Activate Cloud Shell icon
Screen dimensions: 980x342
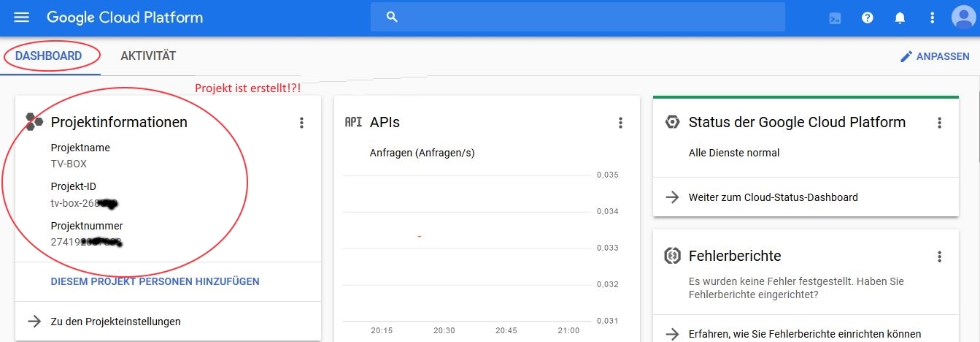[835, 18]
